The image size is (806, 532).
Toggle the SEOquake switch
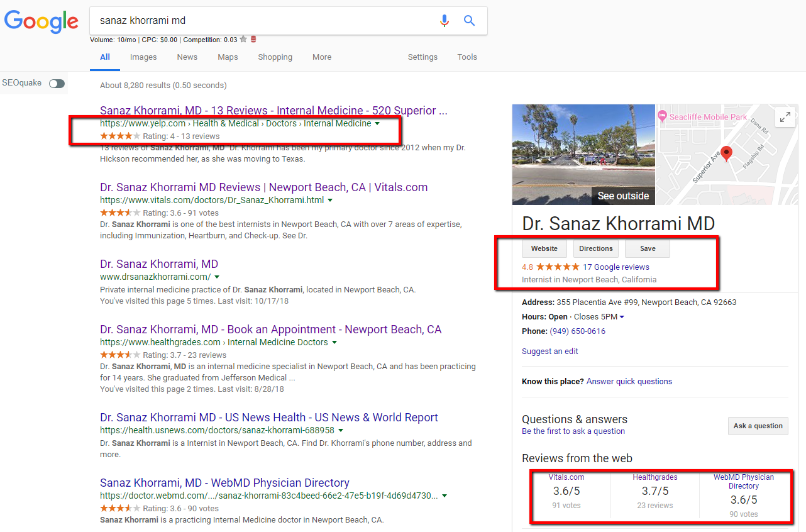pyautogui.click(x=57, y=83)
